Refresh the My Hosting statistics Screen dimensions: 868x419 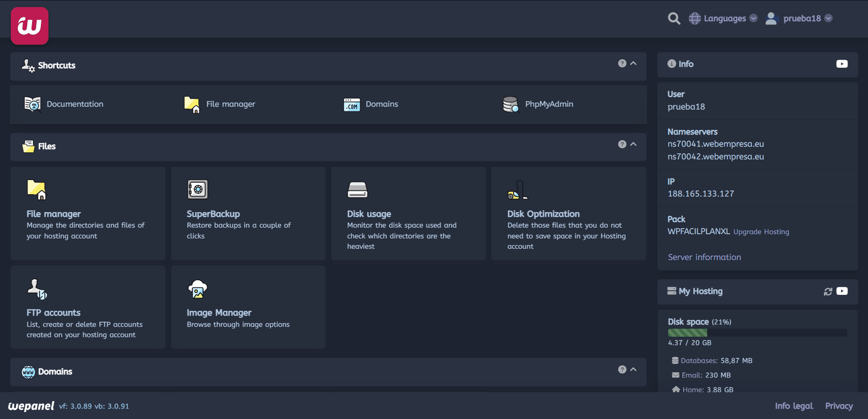point(828,292)
